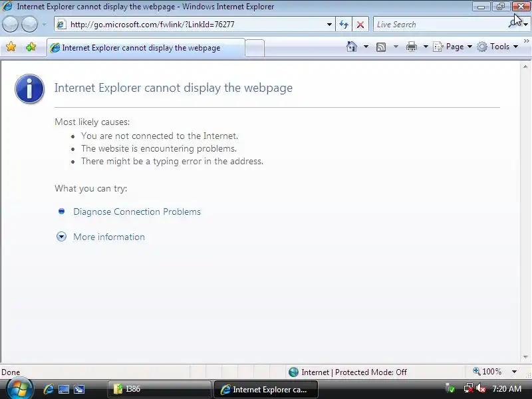532x399 pixels.
Task: Expand the zoom level dropdown arrow
Action: (x=514, y=372)
